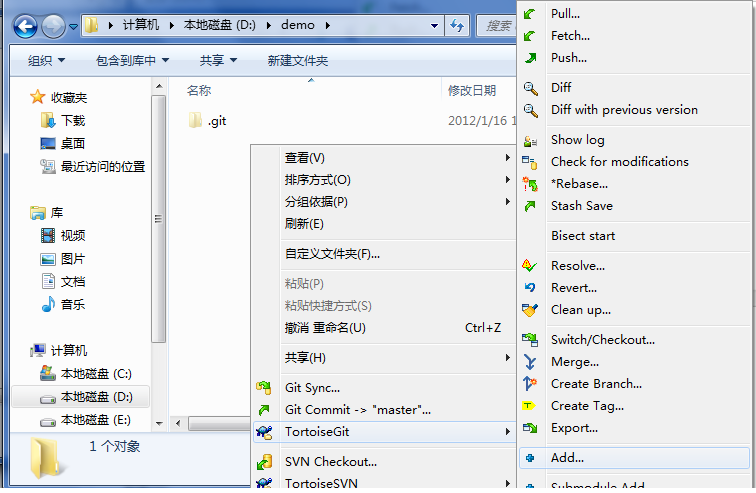The width and height of the screenshot is (756, 493).
Task: Click the Clean up broom icon
Action: click(529, 310)
